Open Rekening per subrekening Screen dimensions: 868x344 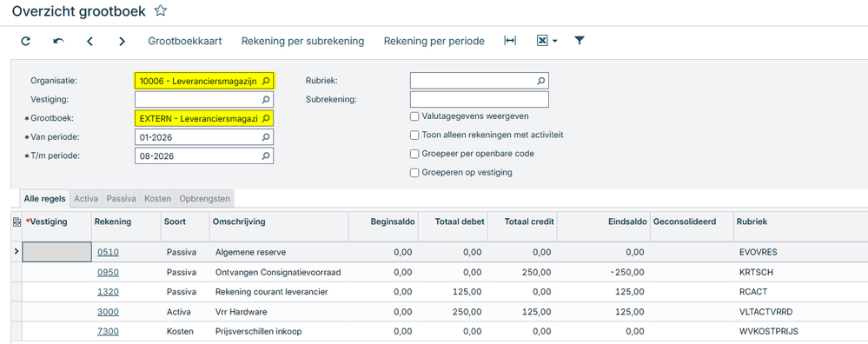[x=303, y=41]
